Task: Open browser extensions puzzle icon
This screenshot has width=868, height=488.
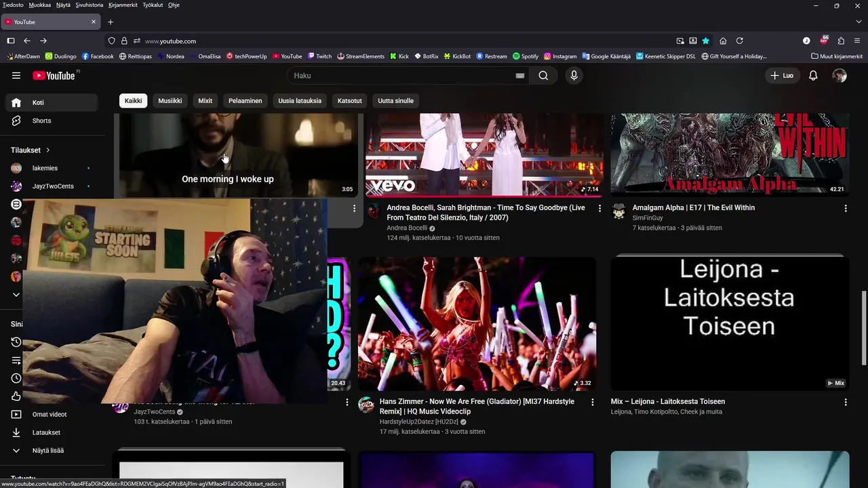Action: (x=841, y=41)
